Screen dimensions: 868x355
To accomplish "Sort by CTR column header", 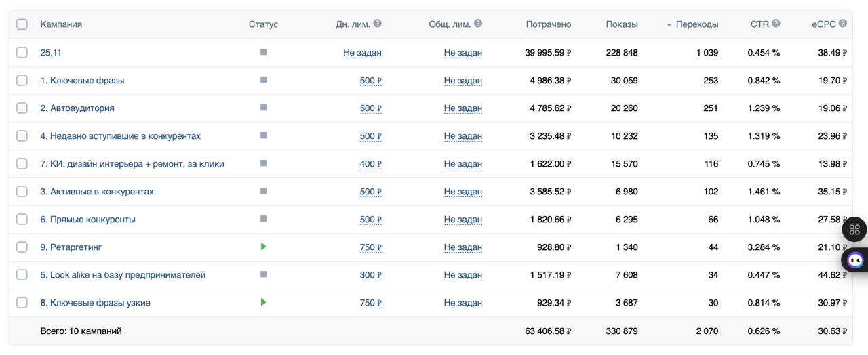I will [759, 24].
